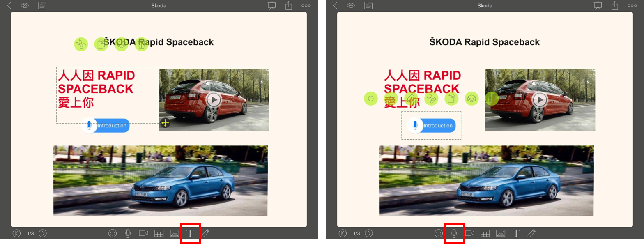This screenshot has width=644, height=244.
Task: Jump to first slide button in right screenshot
Action: 343,233
